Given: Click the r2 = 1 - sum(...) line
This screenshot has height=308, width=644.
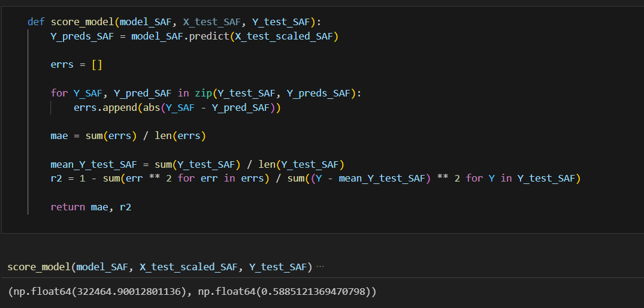Looking at the screenshot, I should [x=316, y=179].
